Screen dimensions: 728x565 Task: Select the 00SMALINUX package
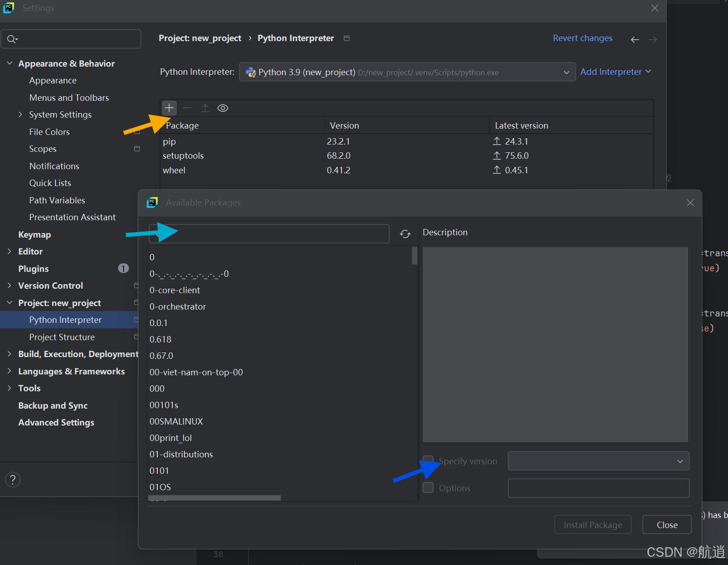tap(176, 421)
